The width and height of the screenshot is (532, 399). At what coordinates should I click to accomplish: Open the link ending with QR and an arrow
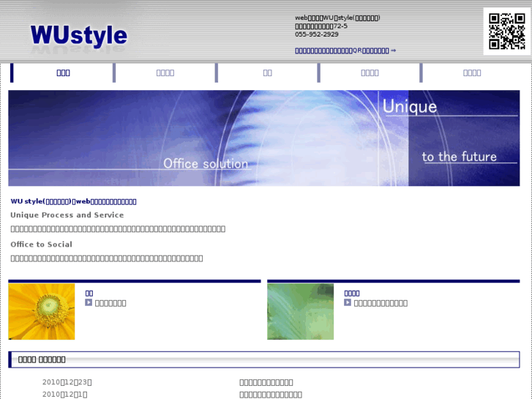(345, 51)
